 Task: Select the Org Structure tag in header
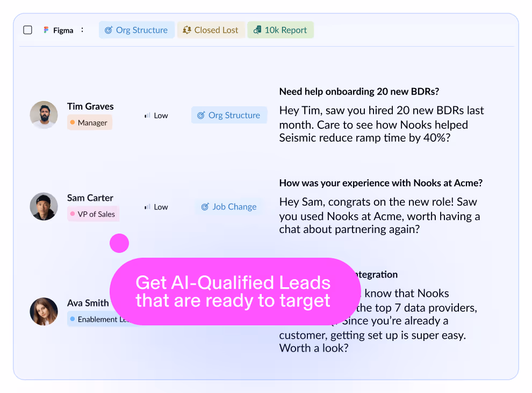[x=136, y=30]
